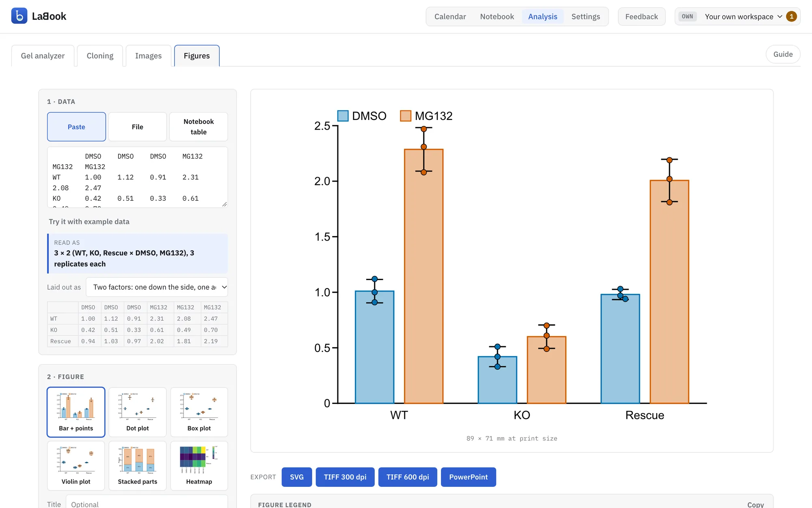Select the Dot plot figure type

tap(138, 412)
